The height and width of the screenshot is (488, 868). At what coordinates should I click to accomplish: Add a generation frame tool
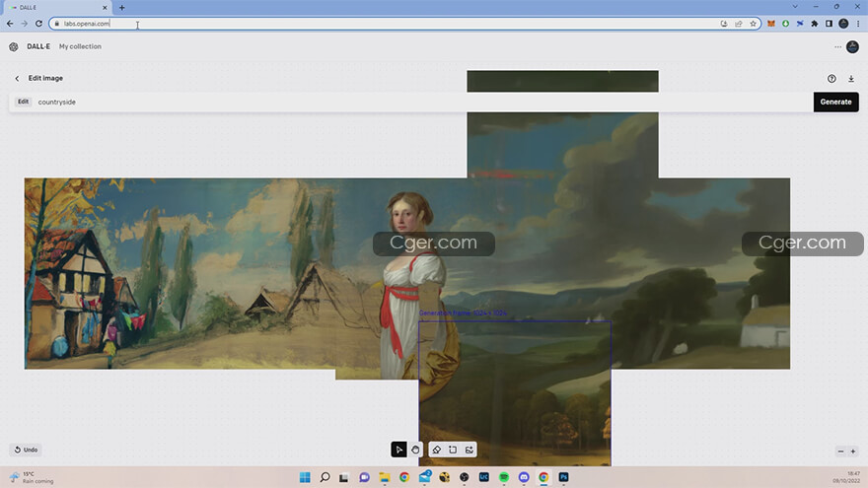453,450
